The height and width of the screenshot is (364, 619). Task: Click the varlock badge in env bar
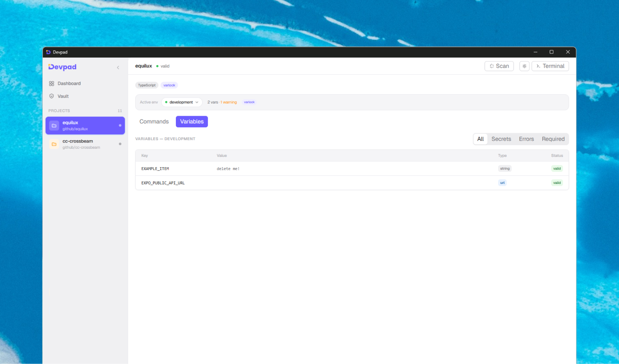[249, 102]
